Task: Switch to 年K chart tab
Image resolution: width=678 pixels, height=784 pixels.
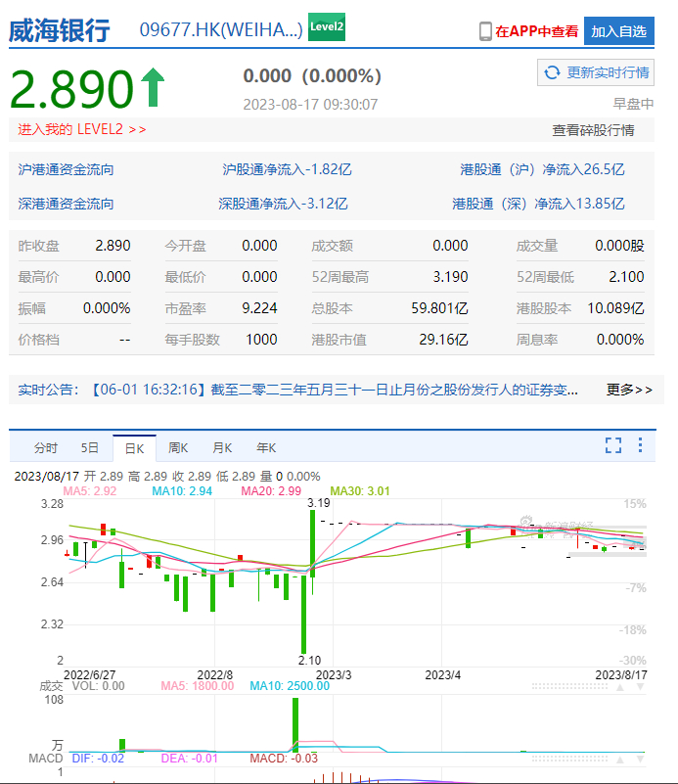Action: (266, 447)
